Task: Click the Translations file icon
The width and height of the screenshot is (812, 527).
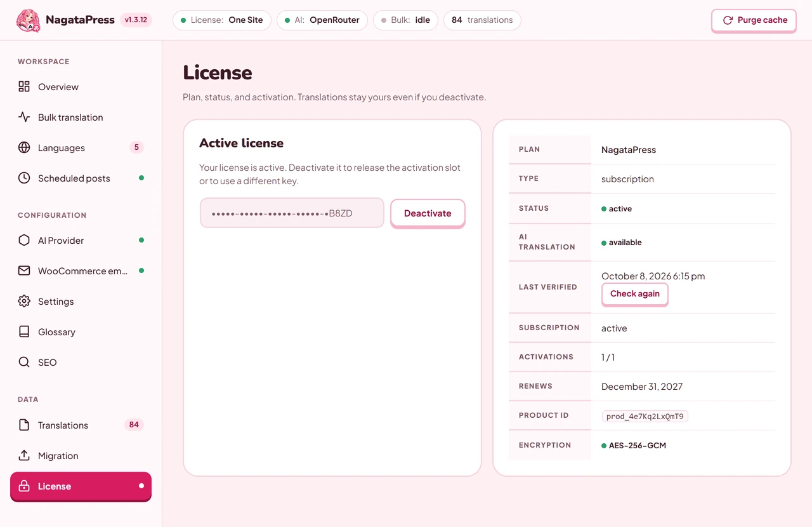Action: pyautogui.click(x=24, y=425)
